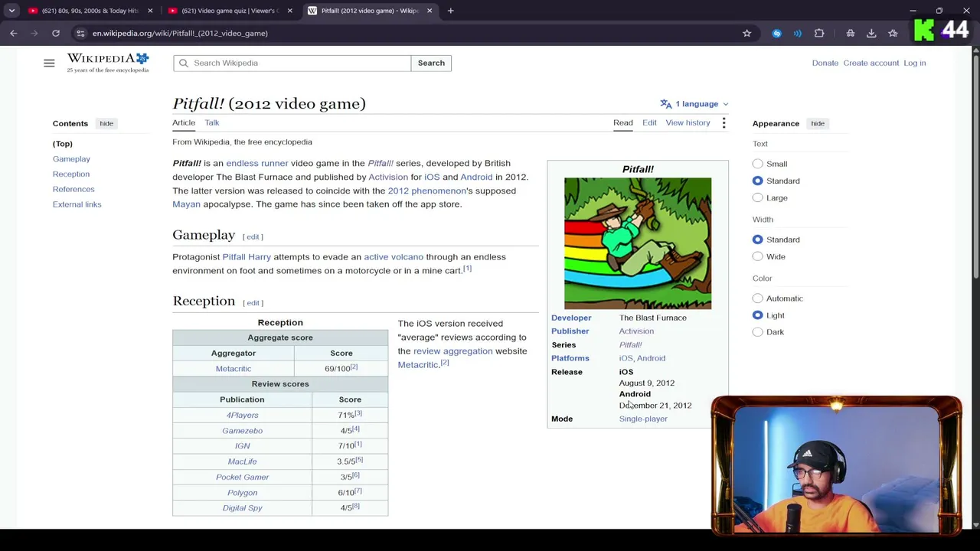The width and height of the screenshot is (980, 551).
Task: Close the Pitfall! Wikipedia tab
Action: 430,11
